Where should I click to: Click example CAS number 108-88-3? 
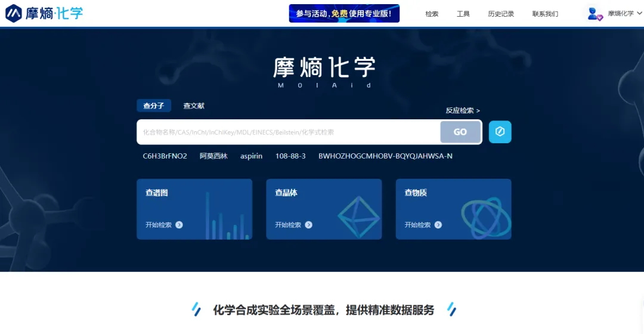(x=290, y=156)
